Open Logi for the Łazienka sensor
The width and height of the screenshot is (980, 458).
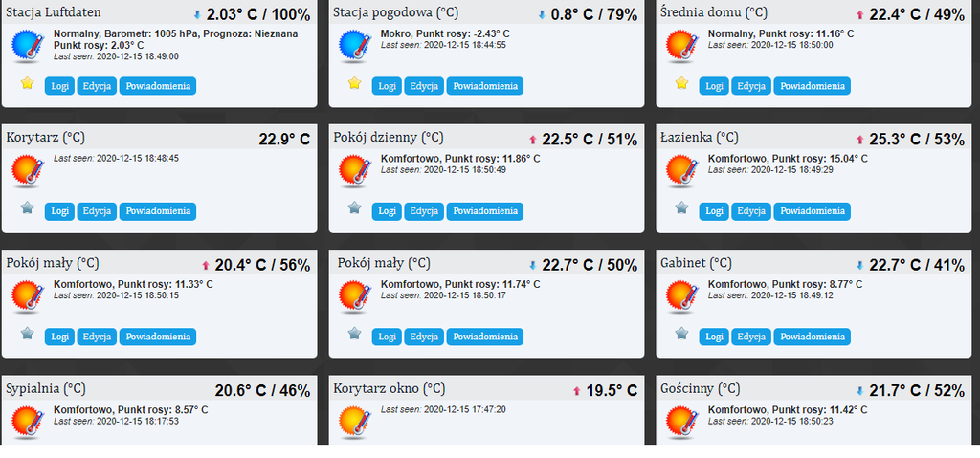tap(715, 211)
